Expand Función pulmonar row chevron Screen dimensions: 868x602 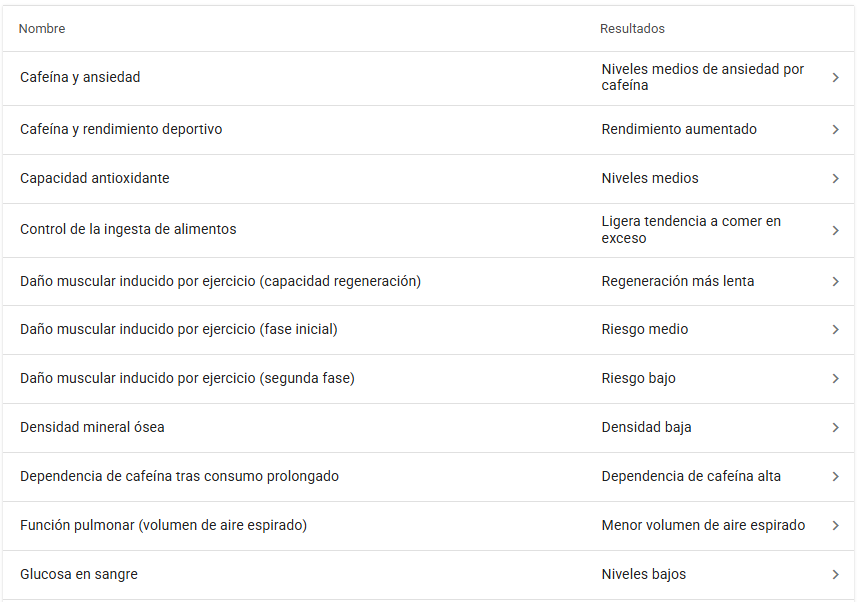pyautogui.click(x=835, y=526)
